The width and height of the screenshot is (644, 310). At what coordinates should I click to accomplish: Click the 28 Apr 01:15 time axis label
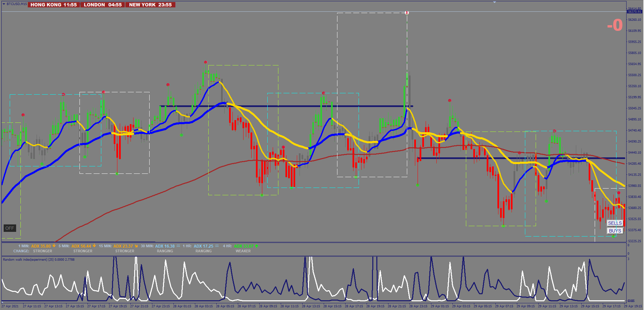click(182, 306)
